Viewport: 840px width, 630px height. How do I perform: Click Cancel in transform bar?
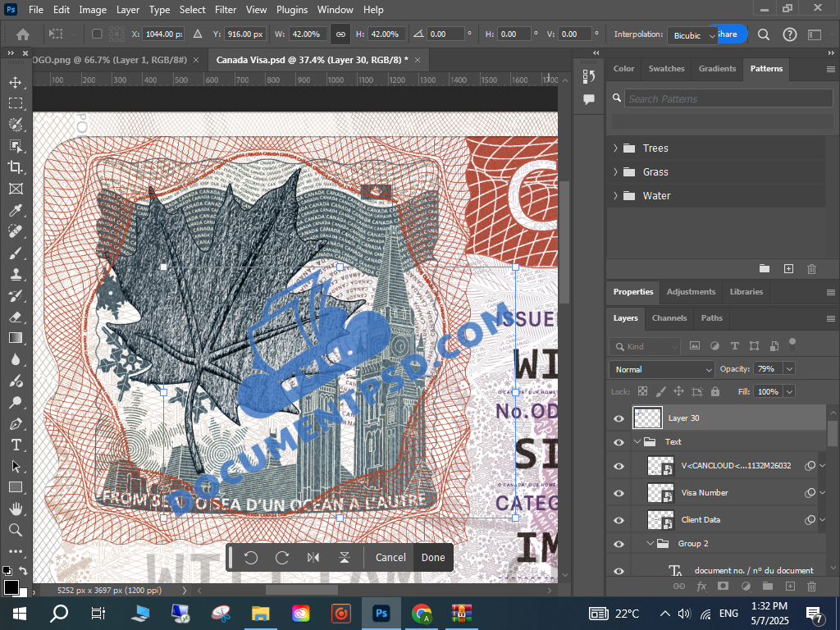pyautogui.click(x=390, y=558)
